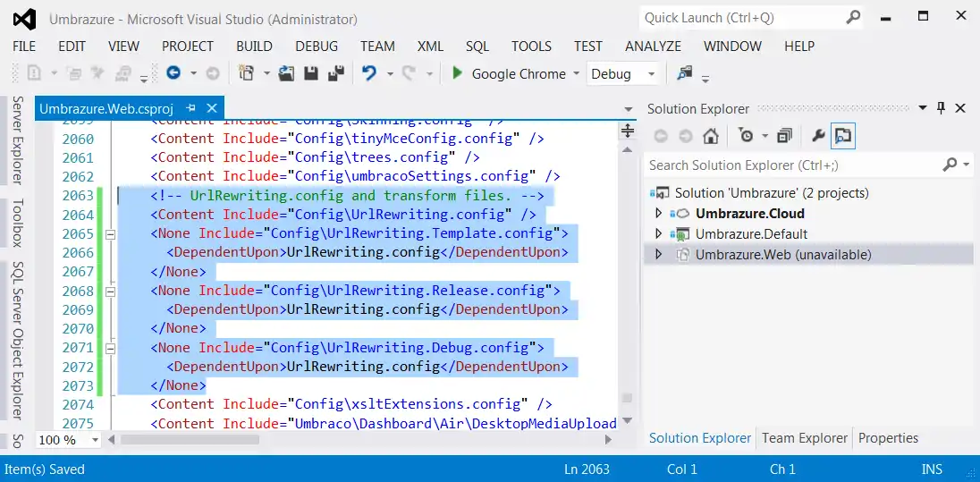Viewport: 980px width, 482px height.
Task: Click the Pending Changes Filter clock icon
Action: 747,136
